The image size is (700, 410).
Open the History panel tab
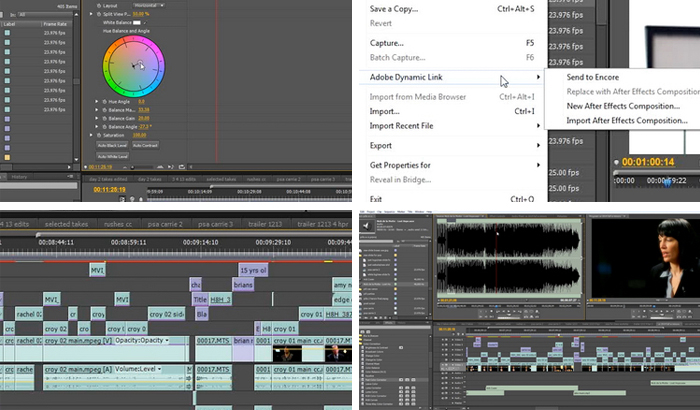pos(19,177)
